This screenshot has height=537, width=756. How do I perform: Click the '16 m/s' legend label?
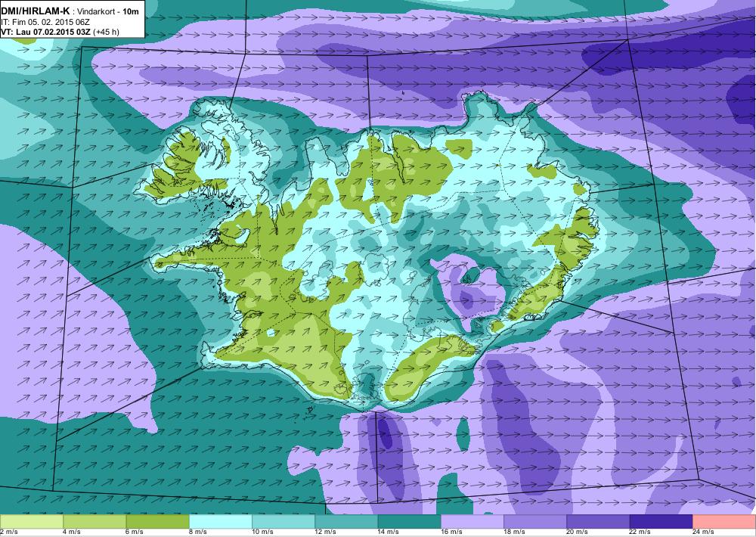pos(452,532)
